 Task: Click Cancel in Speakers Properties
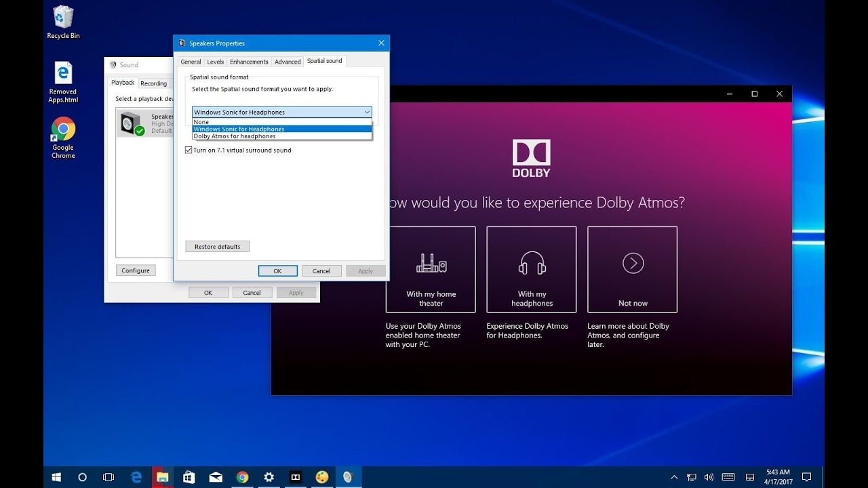click(x=321, y=271)
